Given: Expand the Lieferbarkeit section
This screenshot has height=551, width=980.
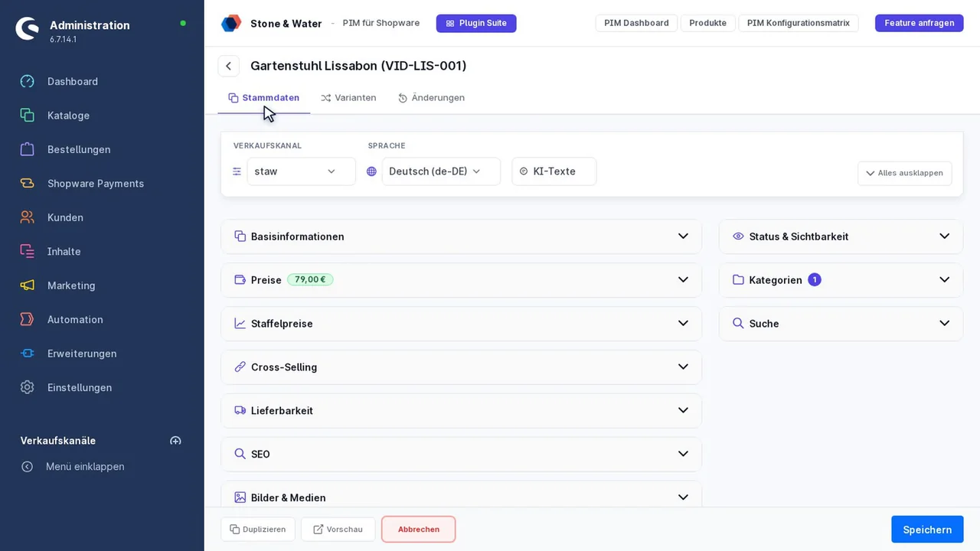Looking at the screenshot, I should (x=461, y=411).
